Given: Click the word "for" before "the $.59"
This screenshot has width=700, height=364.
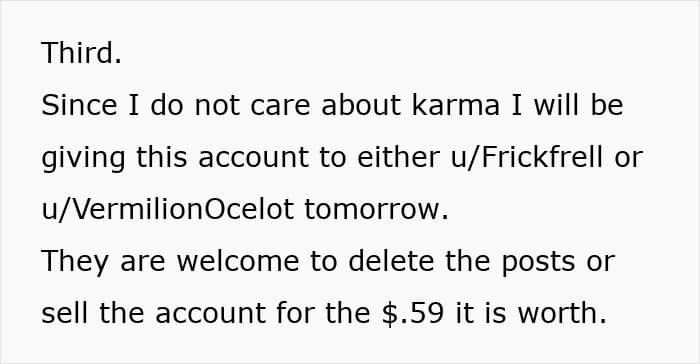Looking at the screenshot, I should [x=295, y=313].
